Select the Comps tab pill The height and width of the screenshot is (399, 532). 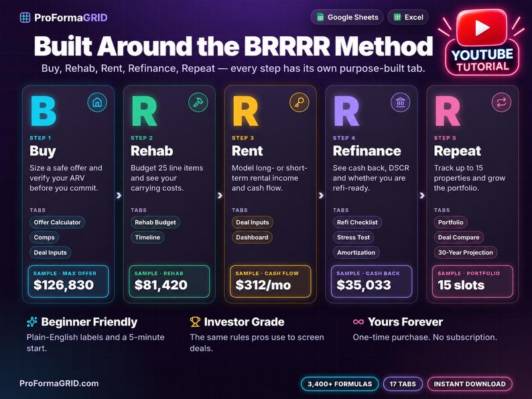point(44,237)
